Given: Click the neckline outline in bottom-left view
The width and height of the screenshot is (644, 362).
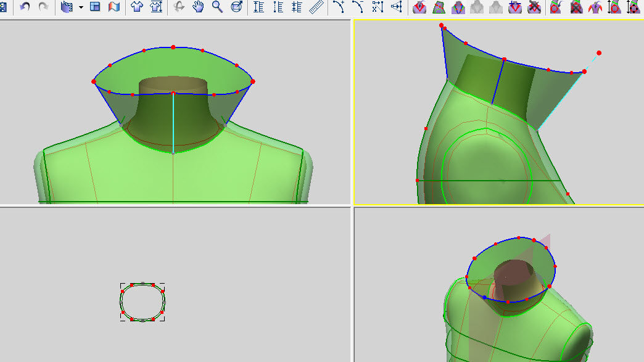Looking at the screenshot, I should (142, 286).
